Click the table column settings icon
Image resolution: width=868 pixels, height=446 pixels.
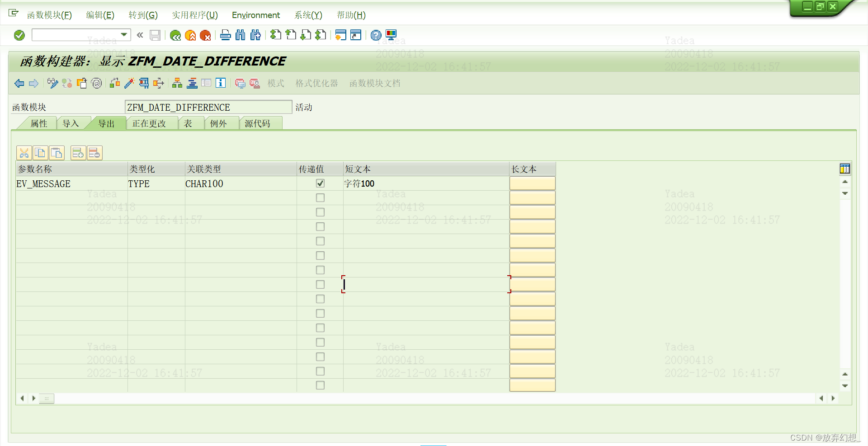[845, 169]
